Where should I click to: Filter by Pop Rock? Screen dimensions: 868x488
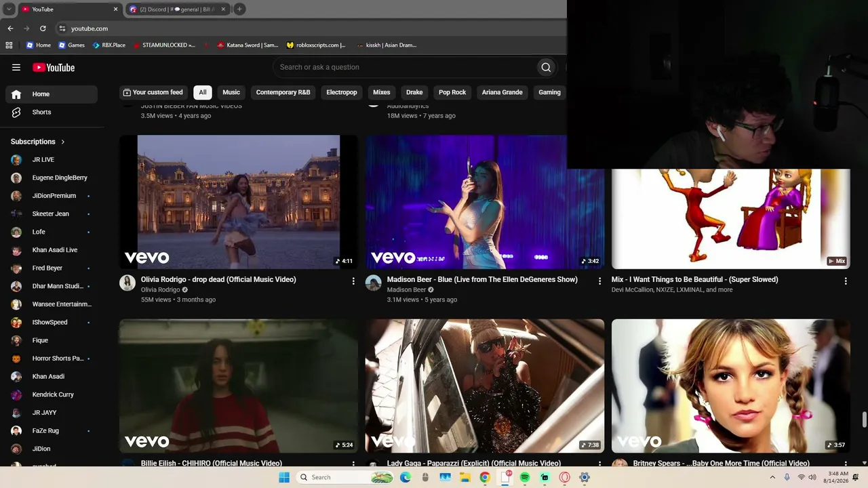(452, 92)
